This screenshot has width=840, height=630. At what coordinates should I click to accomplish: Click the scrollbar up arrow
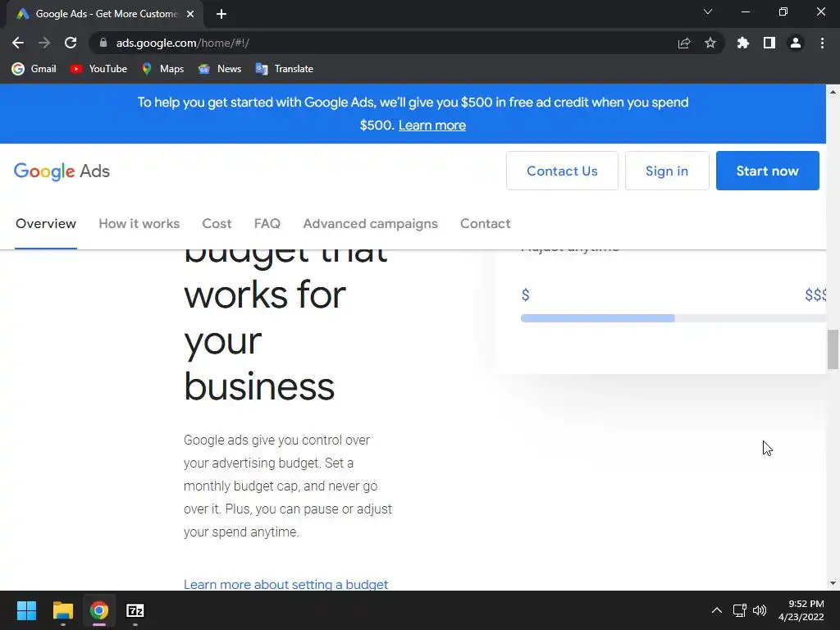833,92
